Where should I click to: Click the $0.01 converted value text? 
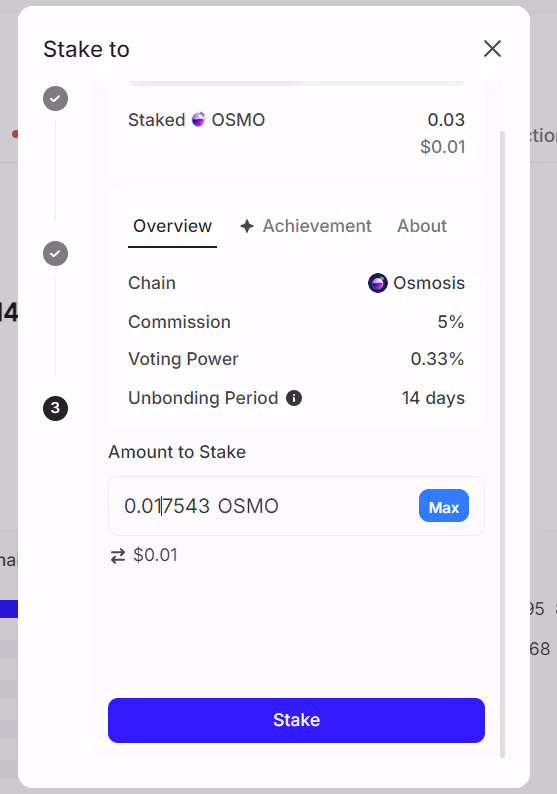[x=155, y=555]
